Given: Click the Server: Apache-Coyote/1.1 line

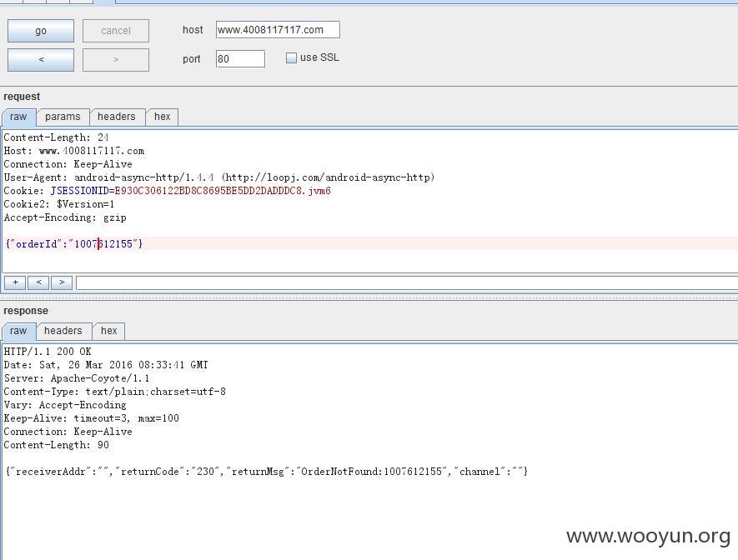Looking at the screenshot, I should 77,378.
